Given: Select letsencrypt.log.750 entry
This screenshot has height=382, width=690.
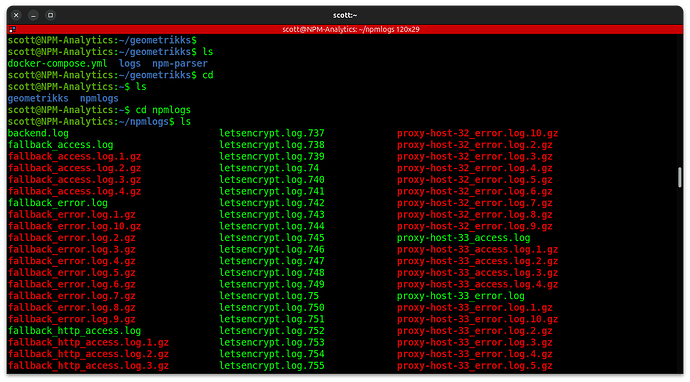Looking at the screenshot, I should point(272,308).
